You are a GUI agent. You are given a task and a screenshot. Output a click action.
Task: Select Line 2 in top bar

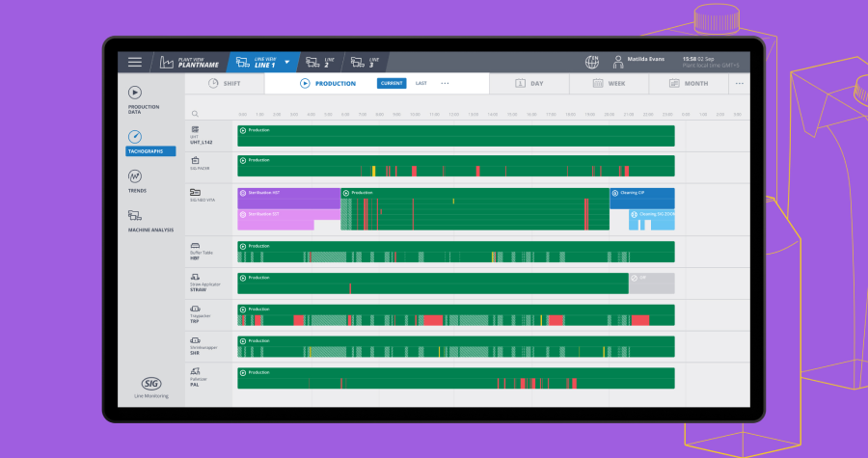tap(321, 62)
